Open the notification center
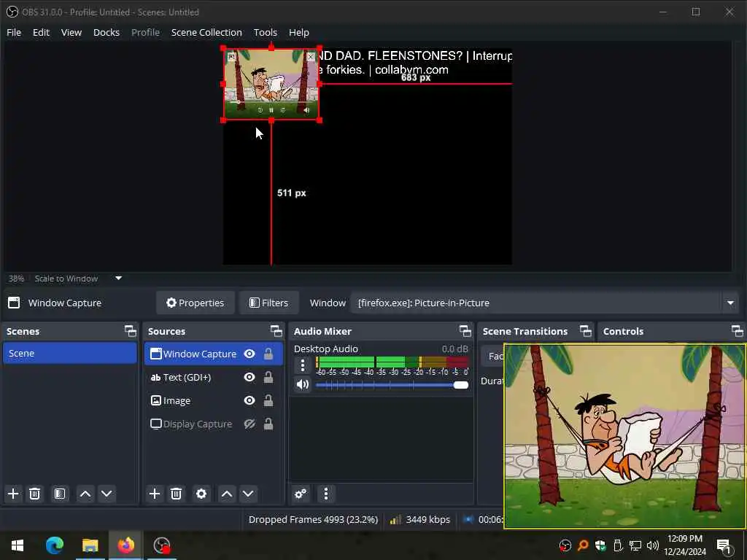 point(724,545)
